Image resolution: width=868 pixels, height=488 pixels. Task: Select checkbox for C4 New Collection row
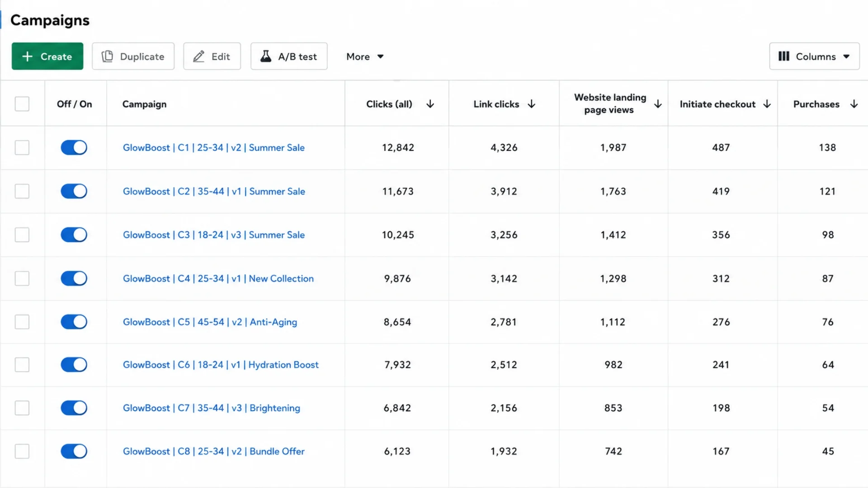point(22,278)
